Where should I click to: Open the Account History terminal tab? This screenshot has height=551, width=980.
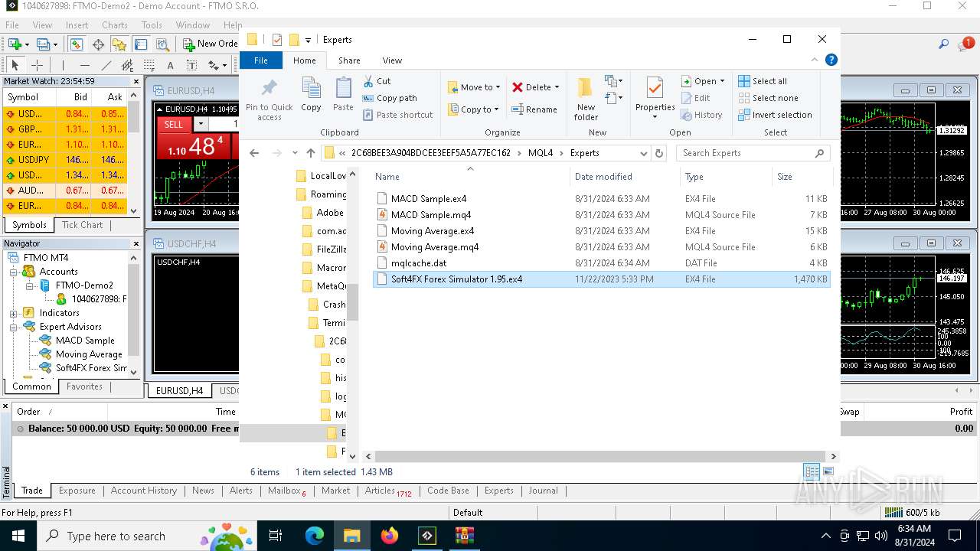tap(144, 491)
